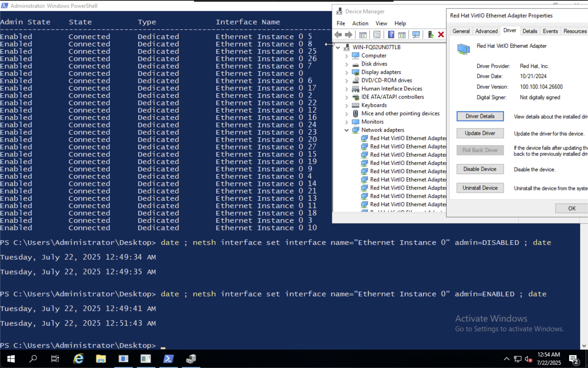This screenshot has width=588, height=368.
Task: Expand the Display adapters category
Action: [347, 72]
